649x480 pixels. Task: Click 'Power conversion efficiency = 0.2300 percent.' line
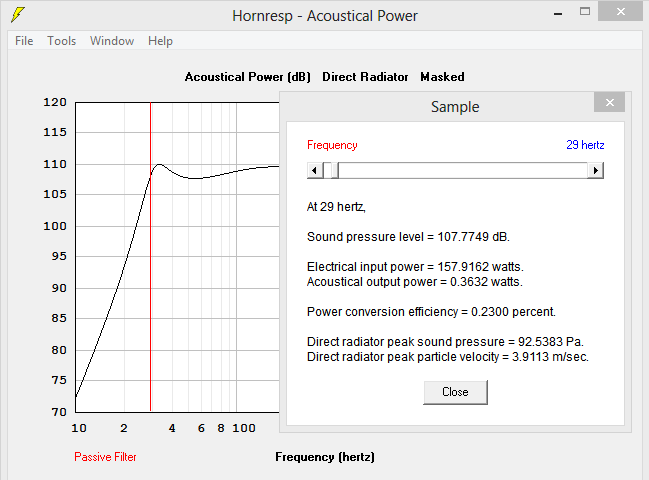[x=431, y=312]
